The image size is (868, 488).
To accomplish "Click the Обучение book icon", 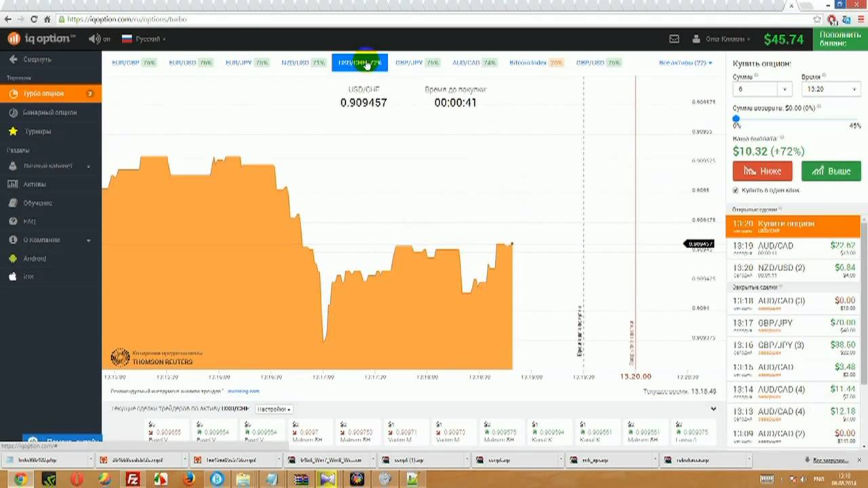I will 12,203.
